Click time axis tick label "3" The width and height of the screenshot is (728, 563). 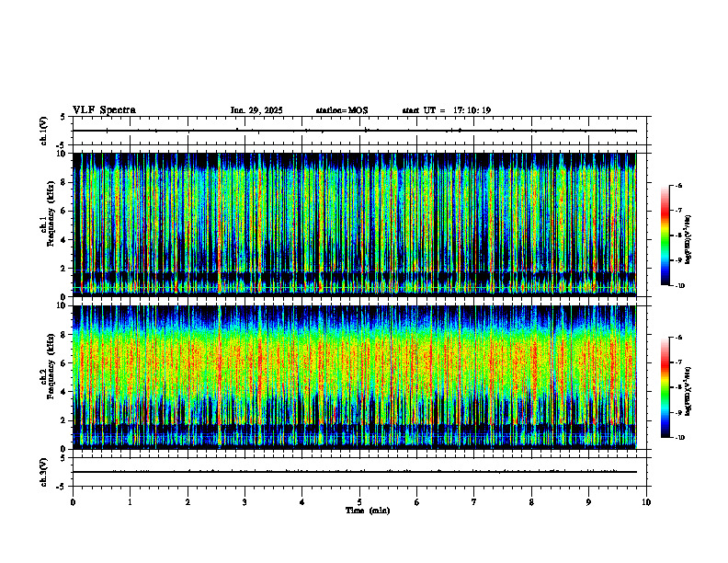(245, 502)
